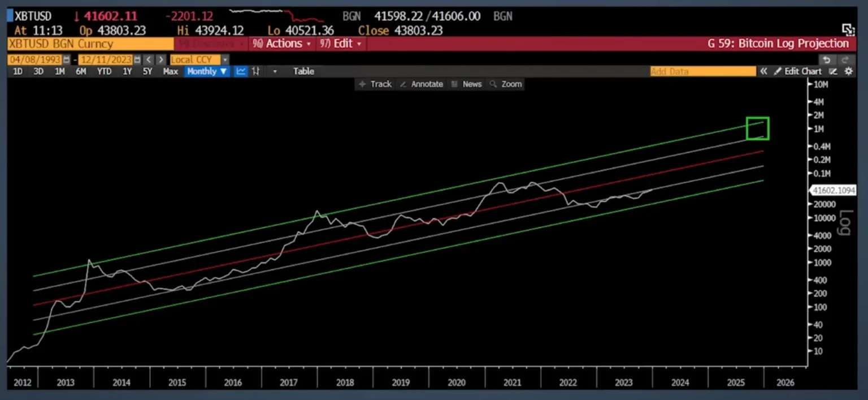Expand the Monthly periodicity dropdown
868x400 pixels.
[207, 71]
